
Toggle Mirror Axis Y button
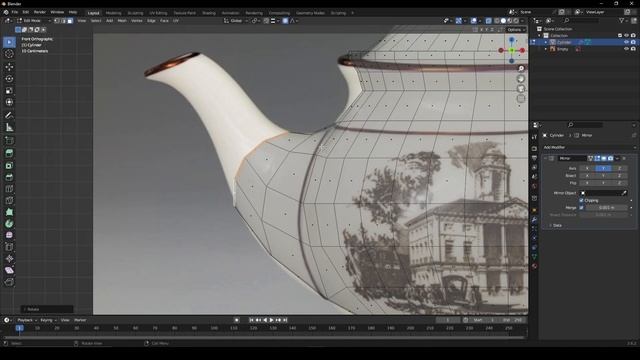tap(603, 168)
